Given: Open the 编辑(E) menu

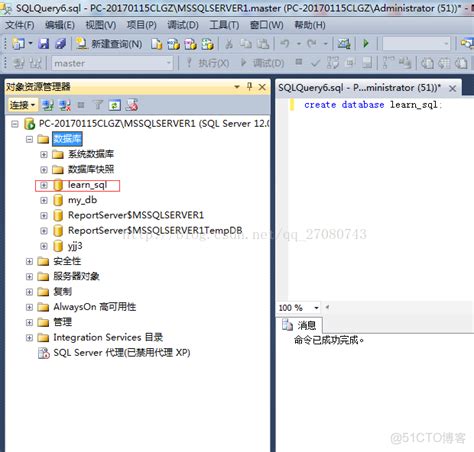Looking at the screenshot, I should click(x=60, y=25).
